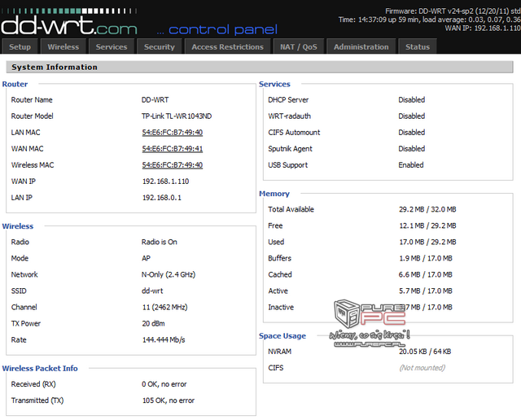Switch to the Status tab
Image resolution: width=521 pixels, height=420 pixels.
click(x=418, y=46)
